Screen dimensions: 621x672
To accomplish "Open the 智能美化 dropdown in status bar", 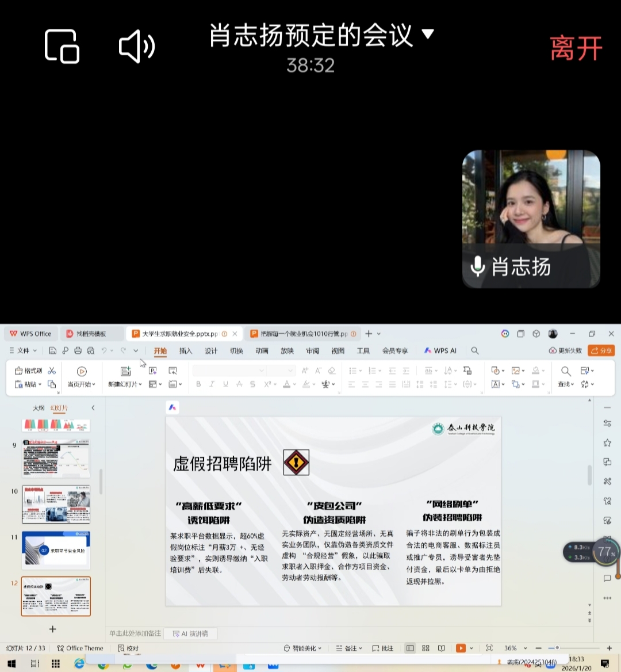I will pyautogui.click(x=302, y=648).
